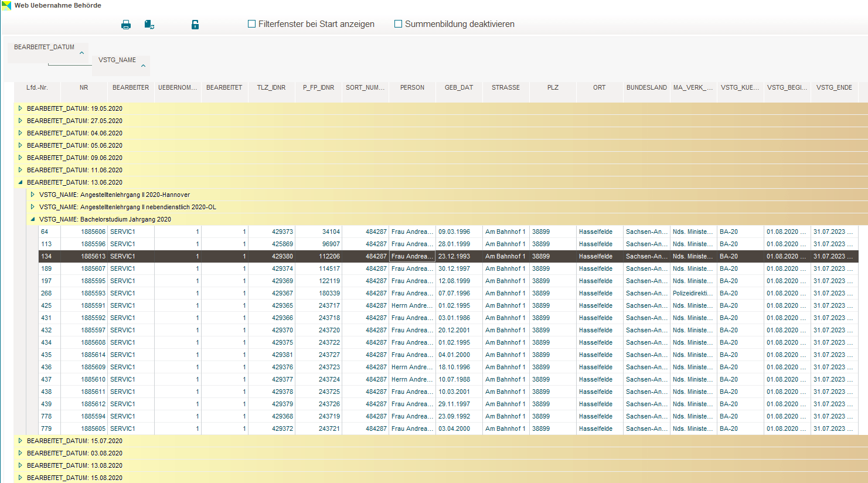Expand the BEARBEITET_DATUM: 19.05.2020 group
Image resolution: width=868 pixels, height=483 pixels.
click(x=20, y=108)
